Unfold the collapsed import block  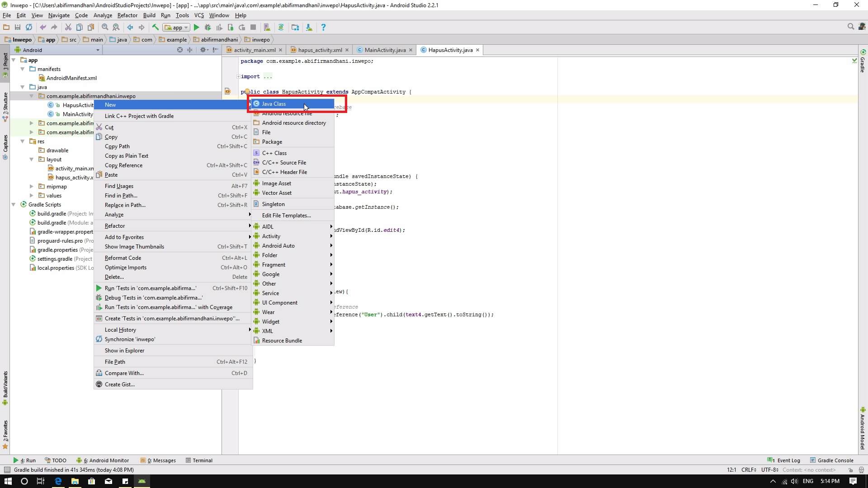[238, 76]
